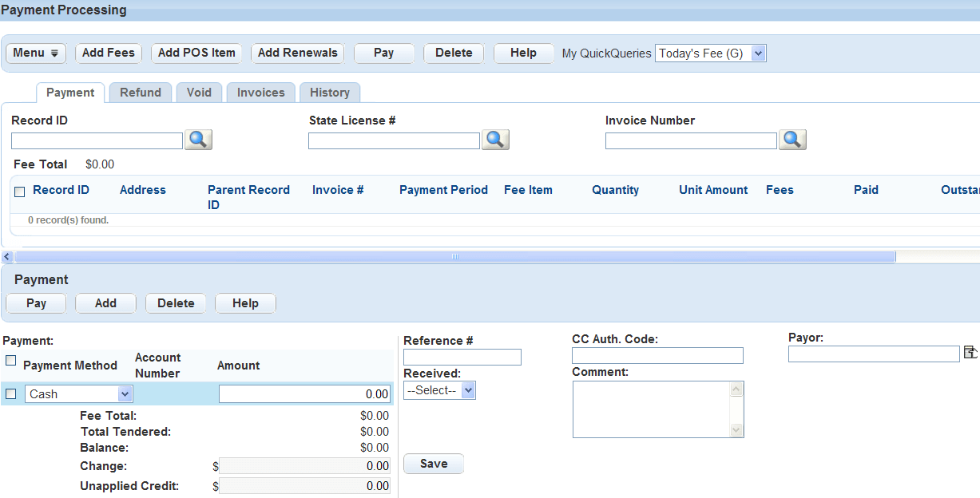Open the Menu dropdown button
Screen dimensions: 980x498
pyautogui.click(x=36, y=53)
